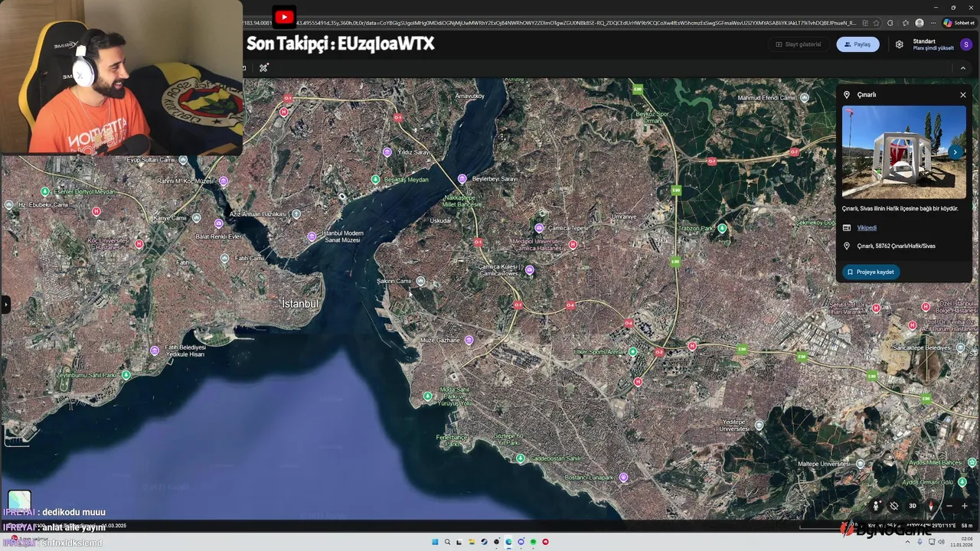980x551 pixels.
Task: Zoom in with the plus button
Action: tap(964, 506)
